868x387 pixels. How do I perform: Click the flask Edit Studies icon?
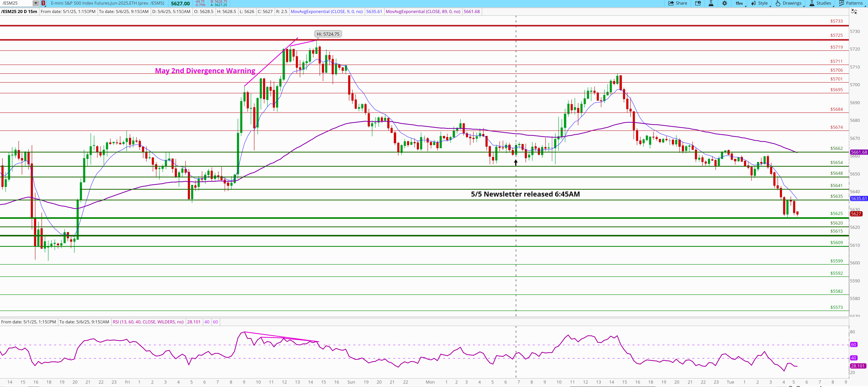711,3
